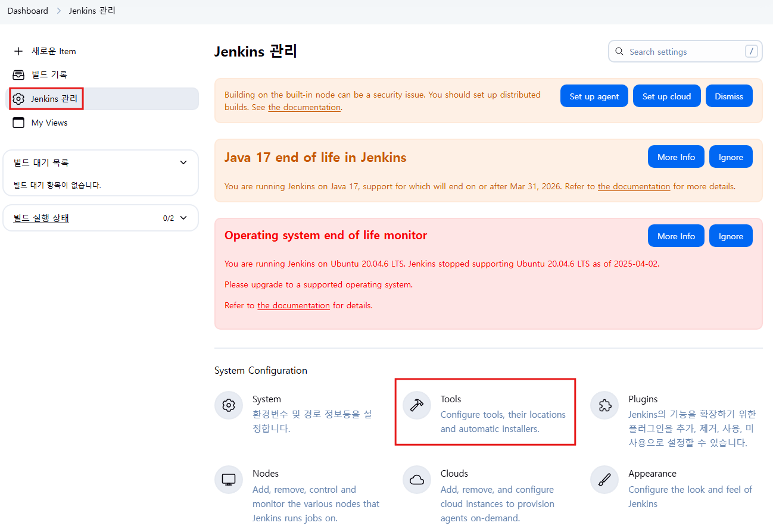Open the 빌드 실행 상태 link
The width and height of the screenshot is (773, 532).
pyautogui.click(x=41, y=218)
